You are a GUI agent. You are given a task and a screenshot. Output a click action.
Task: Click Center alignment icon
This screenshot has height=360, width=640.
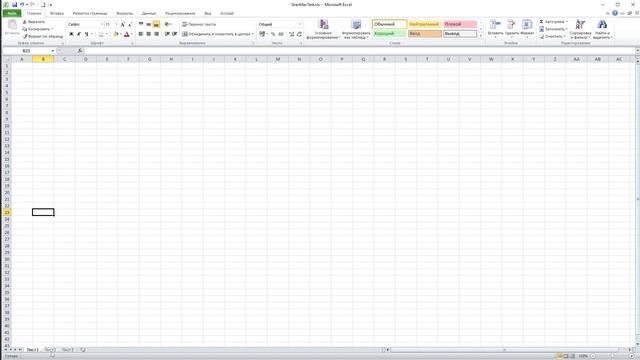pyautogui.click(x=149, y=34)
